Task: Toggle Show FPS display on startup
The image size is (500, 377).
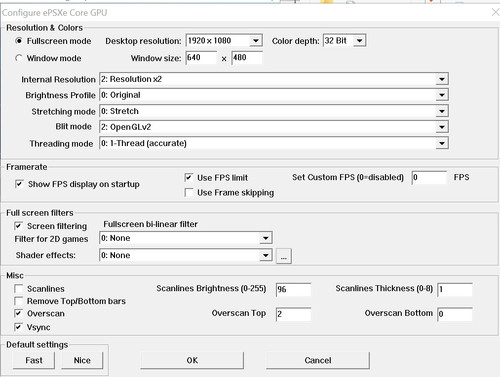Action: [x=19, y=184]
